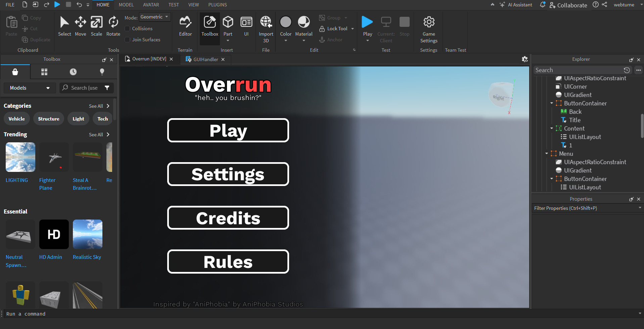Collapse the Content tree node
Screen dimensions: 644x329
pos(552,128)
